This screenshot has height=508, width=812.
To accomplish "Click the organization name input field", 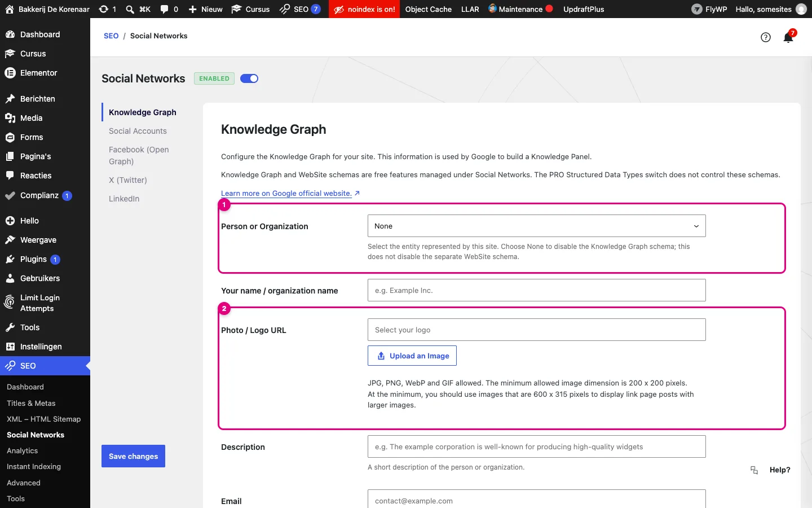I will 536,290.
